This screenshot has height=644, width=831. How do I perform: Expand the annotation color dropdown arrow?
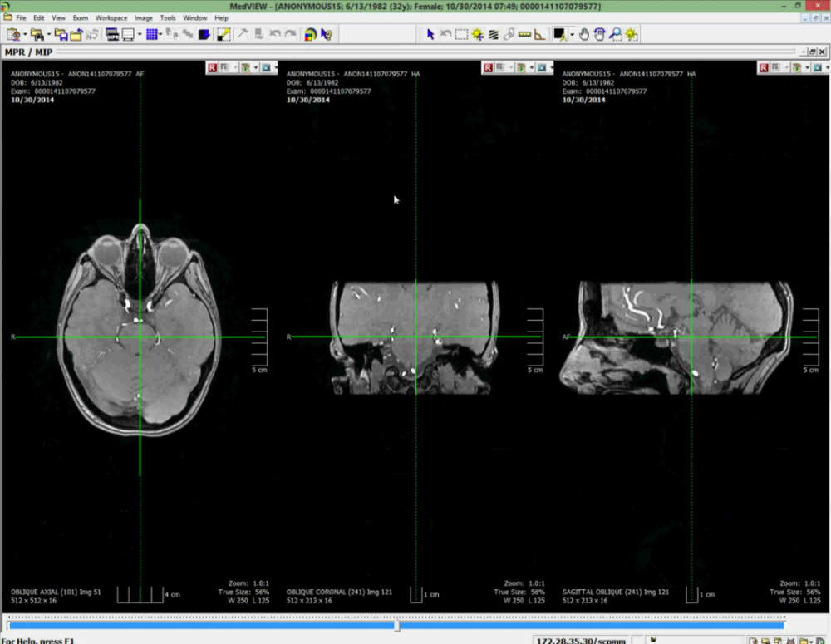pos(572,34)
